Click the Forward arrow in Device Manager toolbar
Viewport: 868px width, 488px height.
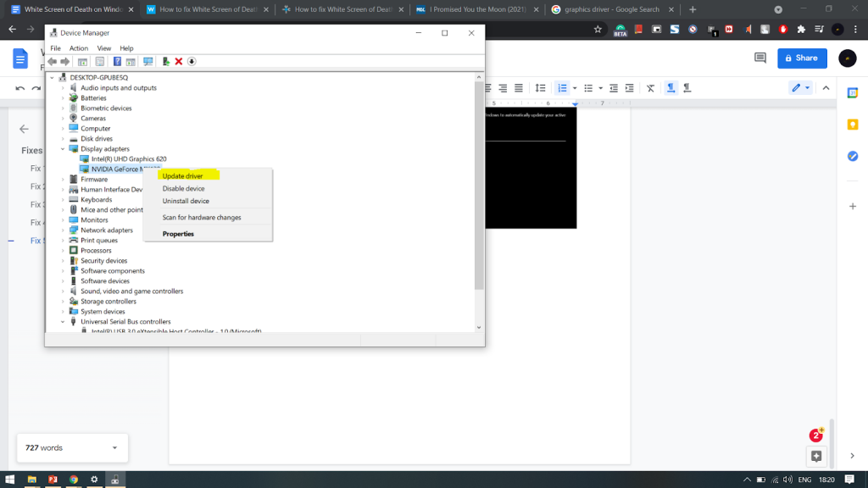[x=64, y=61]
